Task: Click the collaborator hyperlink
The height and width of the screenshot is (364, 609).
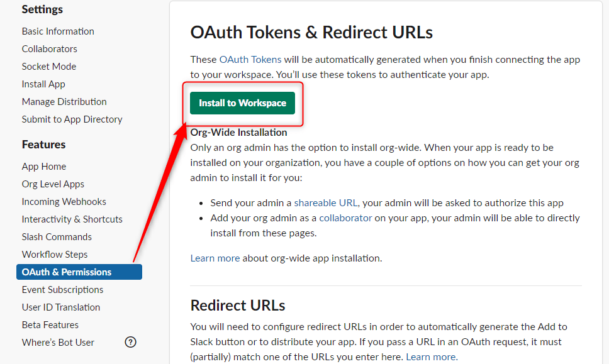Action: pos(345,218)
